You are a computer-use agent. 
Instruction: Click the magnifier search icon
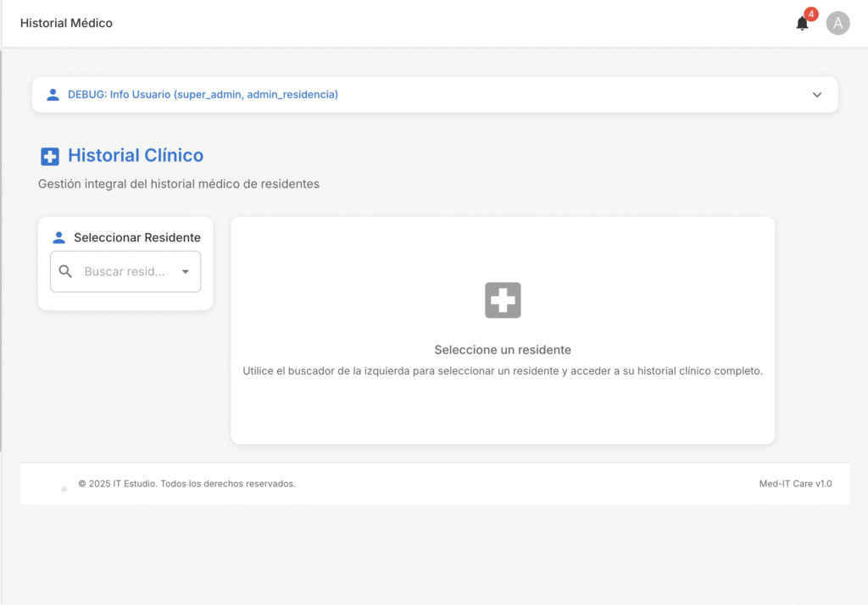tap(65, 271)
